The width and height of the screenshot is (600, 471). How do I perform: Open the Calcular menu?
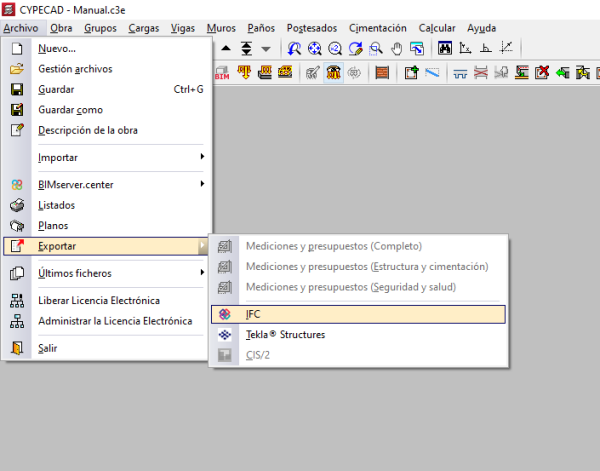437,28
